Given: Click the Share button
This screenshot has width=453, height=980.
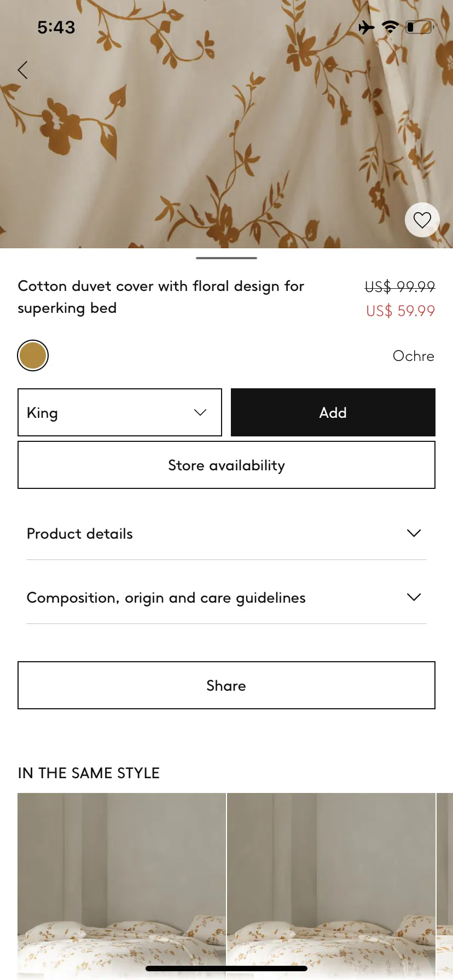Looking at the screenshot, I should pos(226,685).
